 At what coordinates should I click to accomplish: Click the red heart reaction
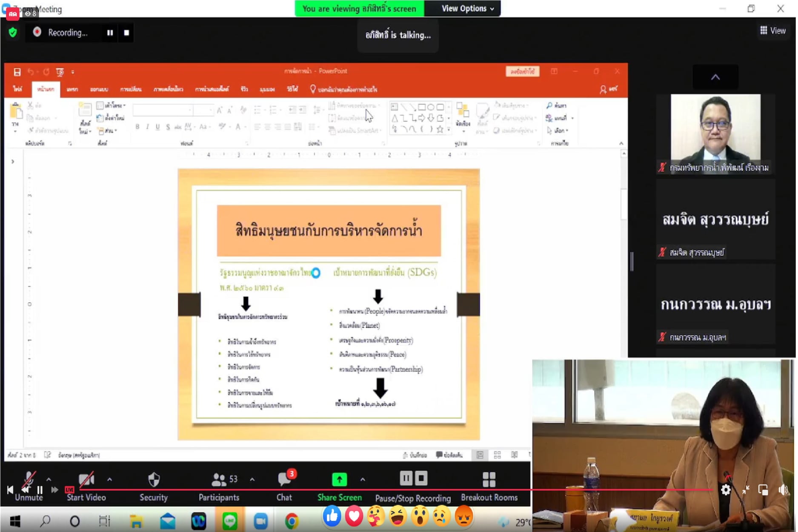coord(354,516)
